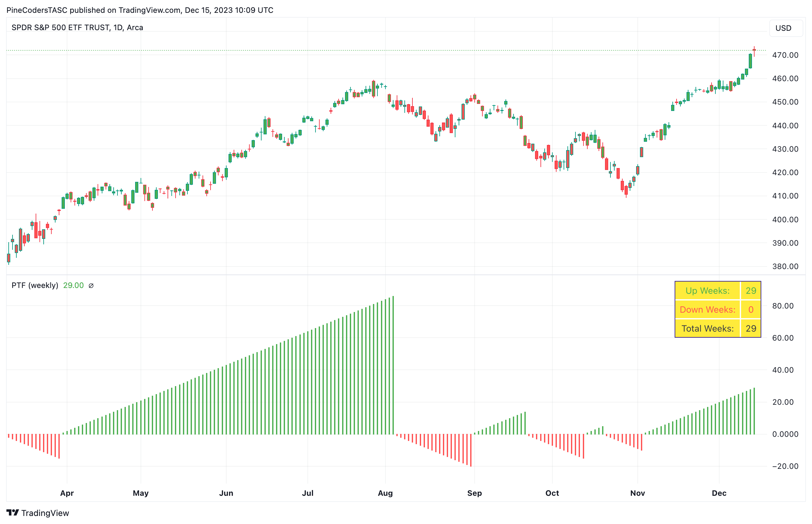Image resolution: width=812 pixels, height=524 pixels.
Task: Click the Nov label on time axis
Action: point(637,493)
